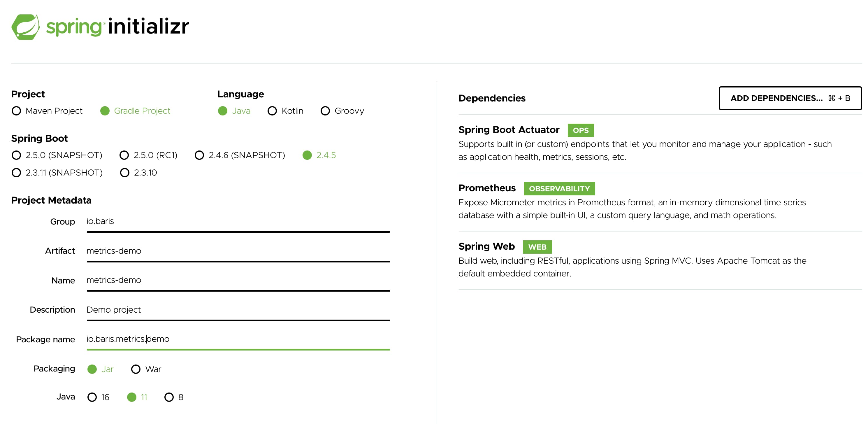Click the Spring Boot Actuator dependency entry
This screenshot has height=424, width=868.
[x=660, y=143]
